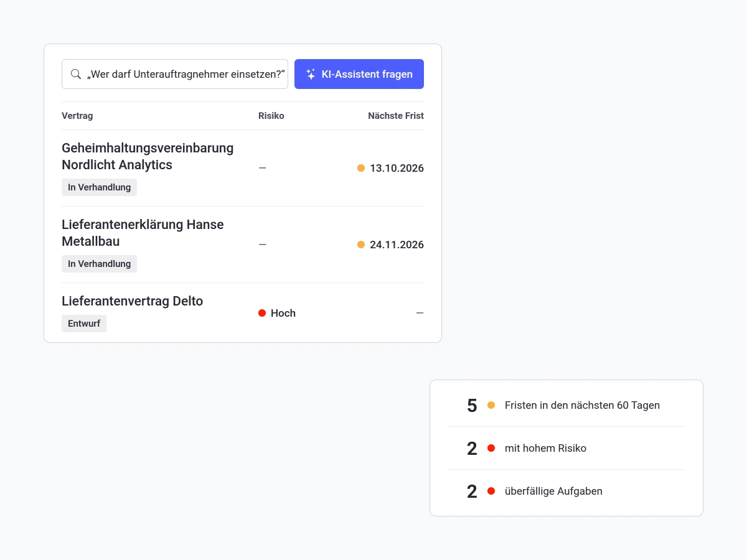Open Geheimhaltungsvereinbarung Nordlicht Analytics contract
This screenshot has height=560, width=747.
[x=148, y=156]
